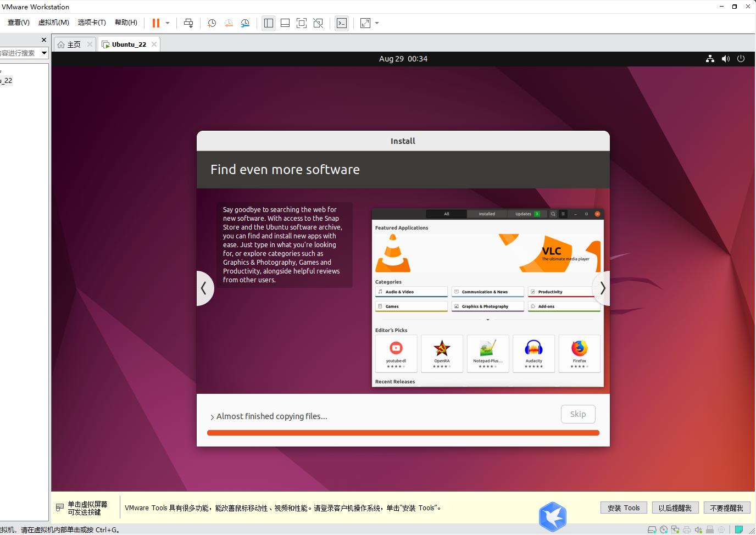Revert the virtual machine to its snapshot

(x=229, y=23)
